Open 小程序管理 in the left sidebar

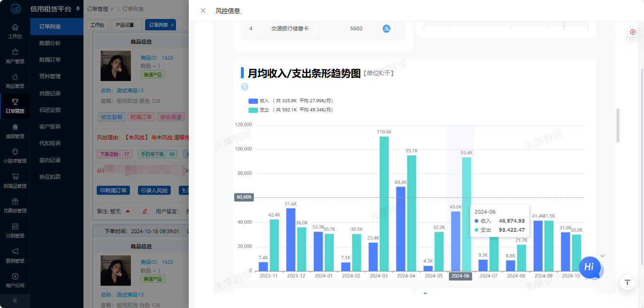pos(15,156)
